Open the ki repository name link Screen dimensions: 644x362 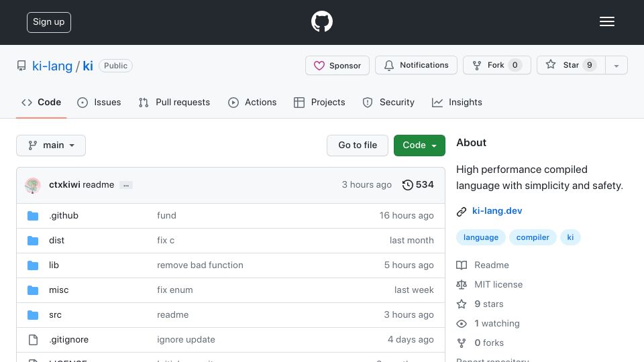(x=88, y=66)
